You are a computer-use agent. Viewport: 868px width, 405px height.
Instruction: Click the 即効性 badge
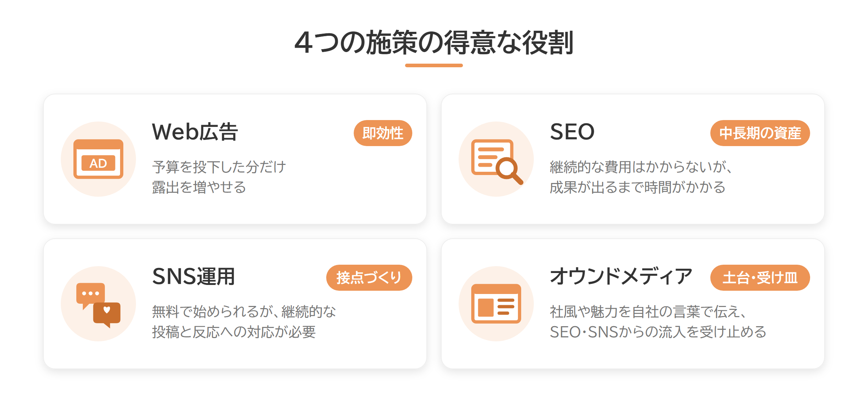pos(383,133)
